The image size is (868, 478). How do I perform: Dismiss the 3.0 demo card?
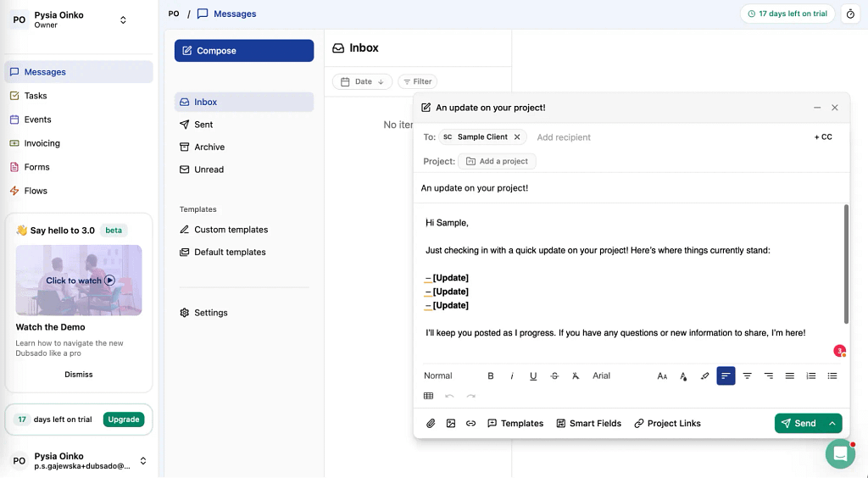(79, 375)
